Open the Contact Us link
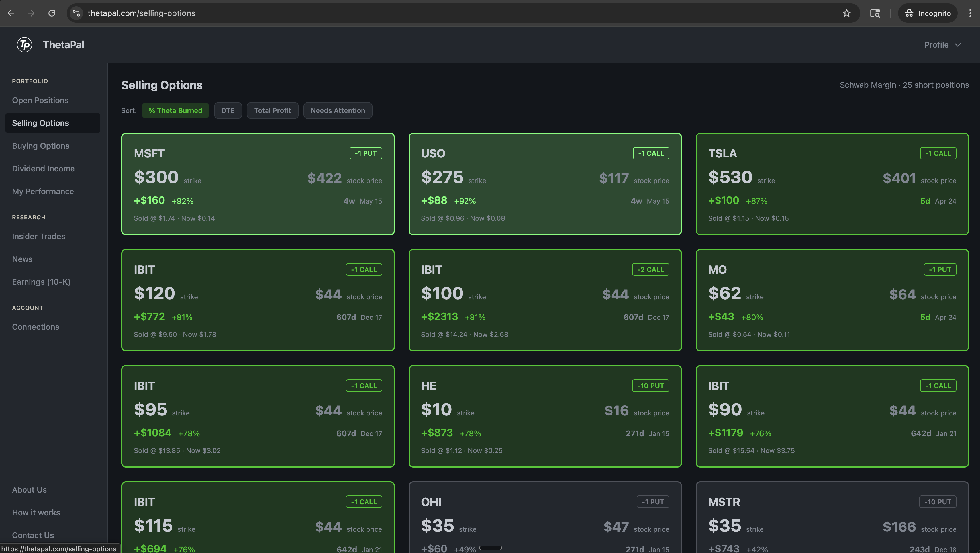The image size is (980, 553). point(33,535)
